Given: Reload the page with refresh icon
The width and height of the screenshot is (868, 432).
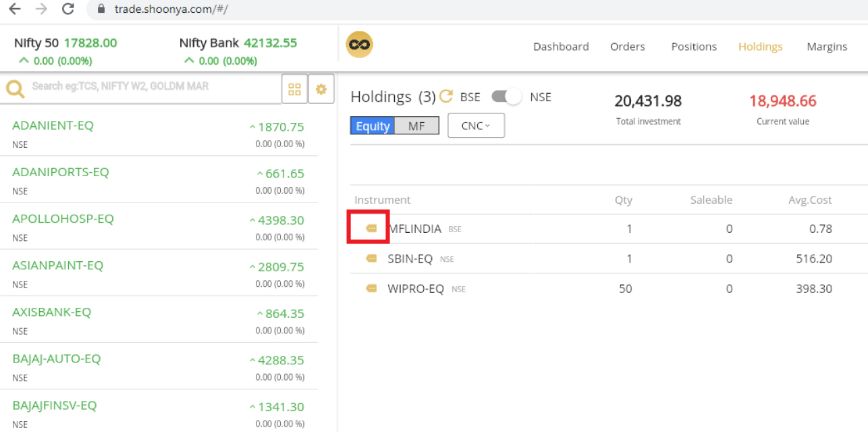Looking at the screenshot, I should 67,9.
